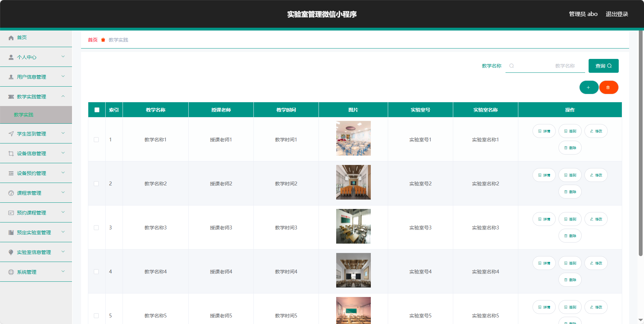Screen dimensions: 644x324
Task: Click the scrollbar down arrow
Action: pyautogui.click(x=641, y=320)
